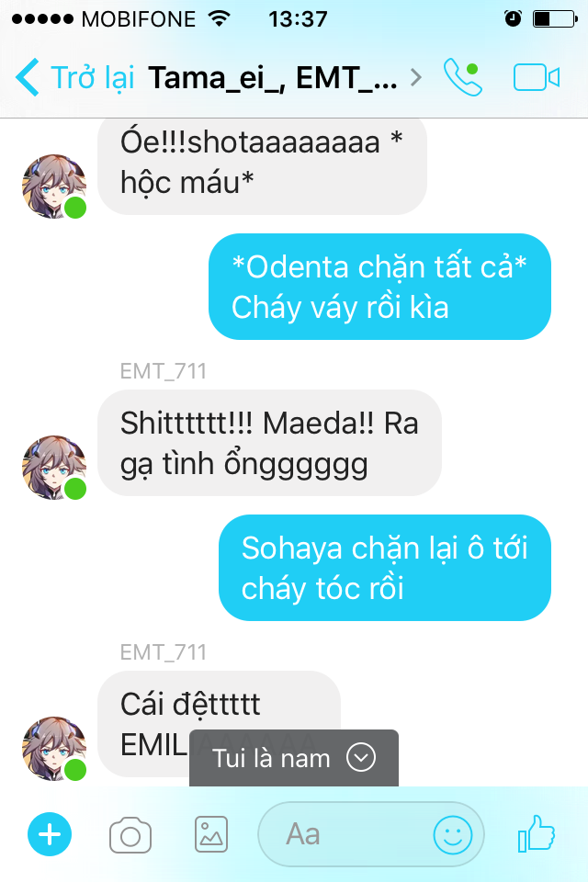Select the 'Odenta chặn tất cả' blue bubble
Image resolution: width=588 pixels, height=882 pixels.
[x=379, y=287]
